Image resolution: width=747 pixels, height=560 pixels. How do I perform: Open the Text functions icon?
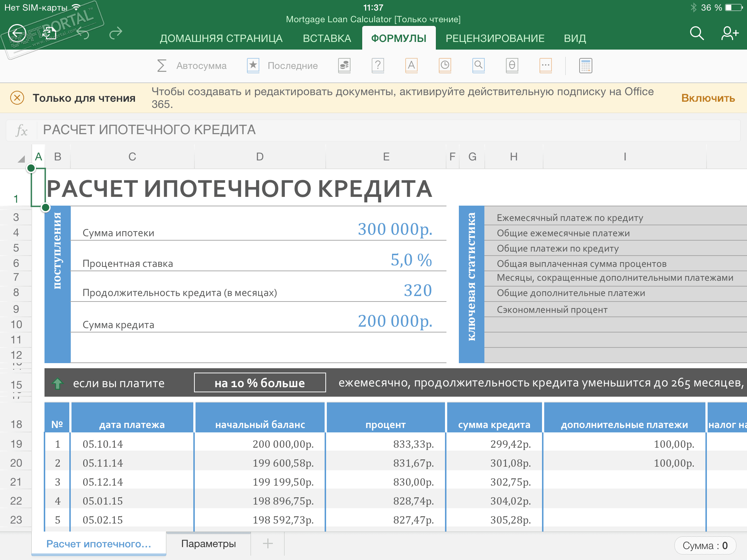[411, 66]
